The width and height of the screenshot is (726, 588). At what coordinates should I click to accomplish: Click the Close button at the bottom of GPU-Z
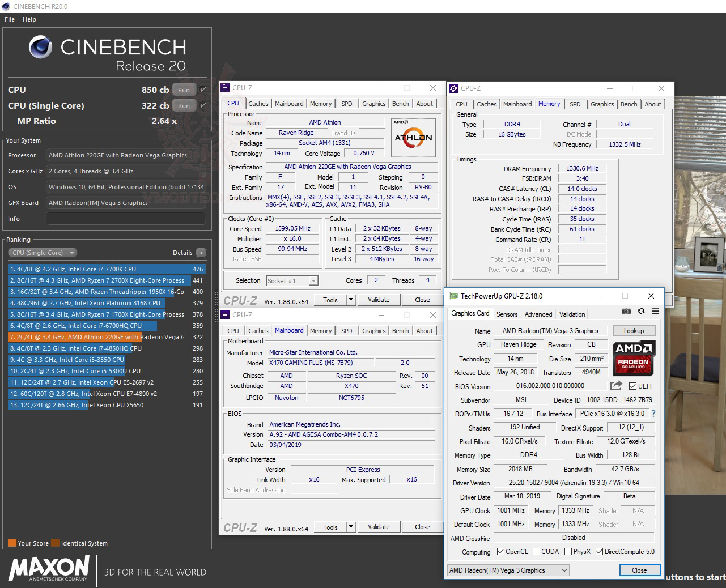[639, 570]
